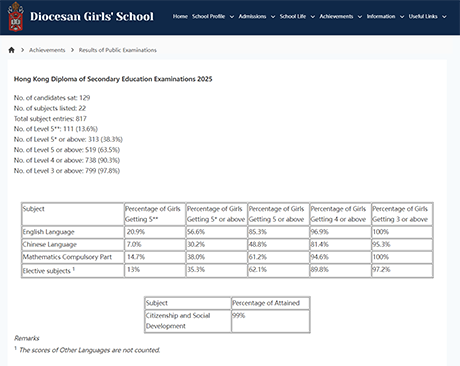Click the 'No. of candidates sat: 129' line
Screen dimensions: 460x366
(x=52, y=98)
